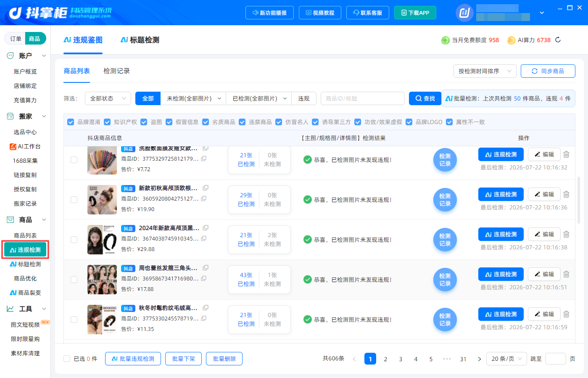
Task: Delete the 新款初秋高颅顶 product via trash icon
Action: click(x=566, y=194)
